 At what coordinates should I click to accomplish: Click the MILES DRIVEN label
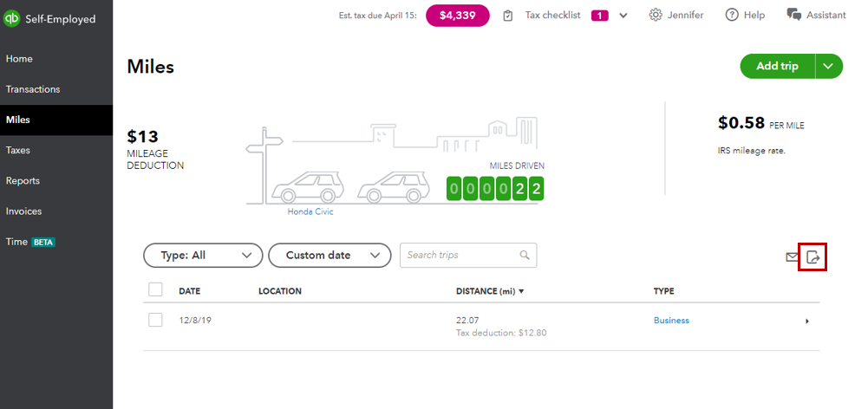coord(517,166)
